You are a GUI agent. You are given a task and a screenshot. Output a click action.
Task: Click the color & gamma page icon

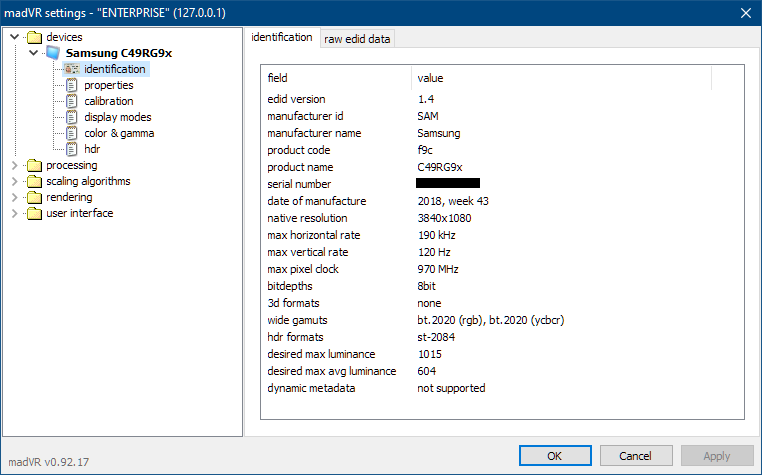[71, 133]
